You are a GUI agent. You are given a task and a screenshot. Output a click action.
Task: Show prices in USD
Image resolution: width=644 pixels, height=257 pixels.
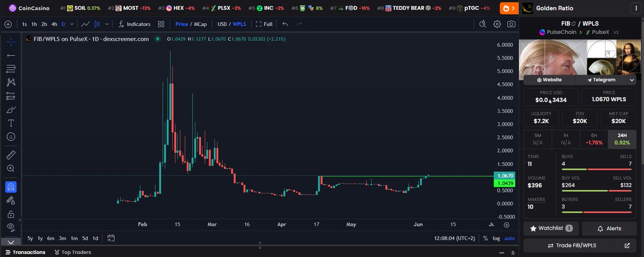(x=222, y=24)
